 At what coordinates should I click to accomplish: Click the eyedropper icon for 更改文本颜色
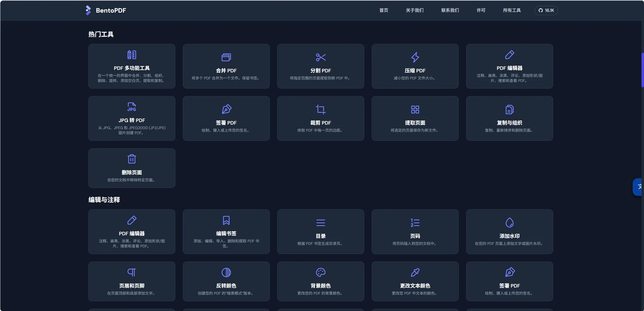point(415,272)
